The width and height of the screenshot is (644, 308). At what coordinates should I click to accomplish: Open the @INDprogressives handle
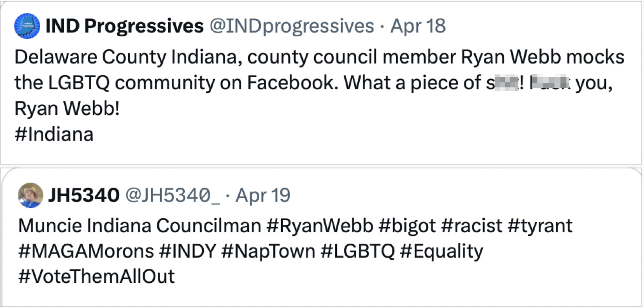tap(292, 26)
